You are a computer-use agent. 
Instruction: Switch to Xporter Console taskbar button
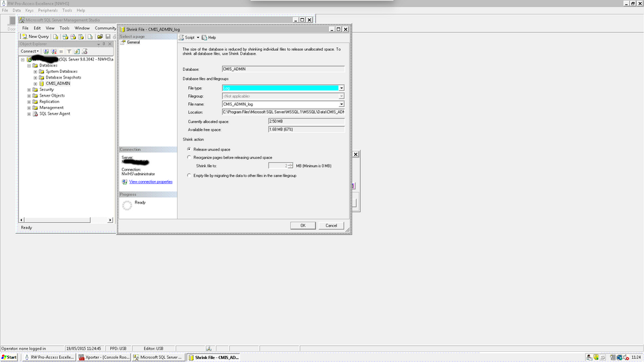click(104, 357)
